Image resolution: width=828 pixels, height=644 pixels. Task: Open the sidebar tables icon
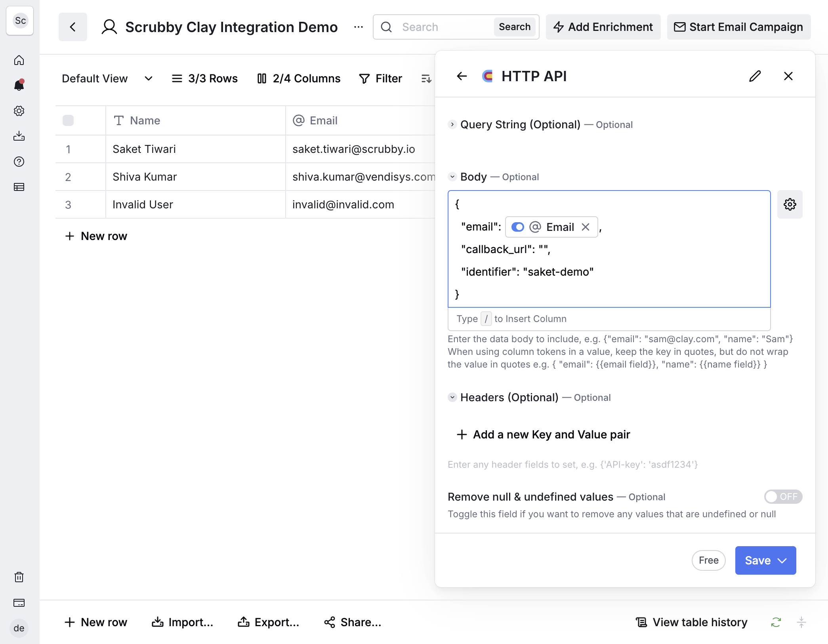[19, 187]
